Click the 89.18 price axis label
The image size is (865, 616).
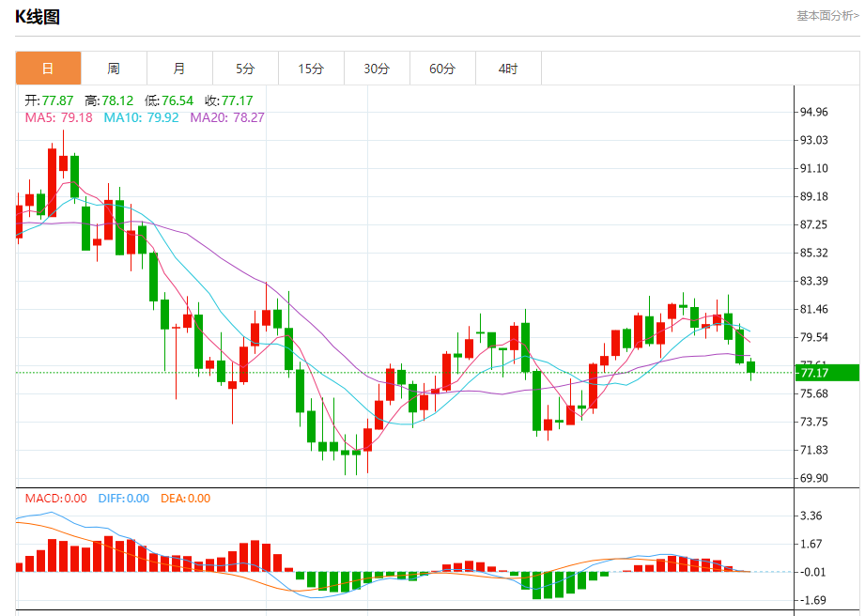click(814, 196)
